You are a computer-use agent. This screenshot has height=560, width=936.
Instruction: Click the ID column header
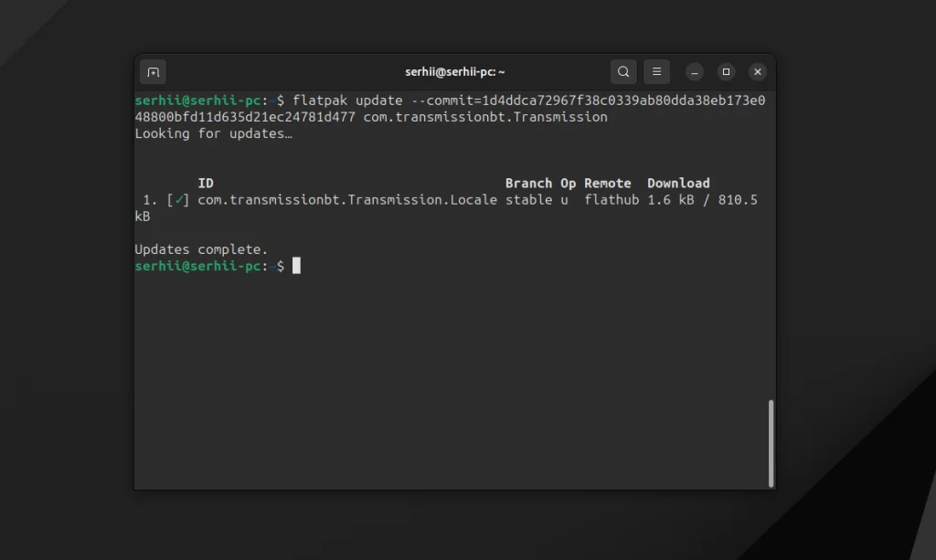(x=206, y=184)
